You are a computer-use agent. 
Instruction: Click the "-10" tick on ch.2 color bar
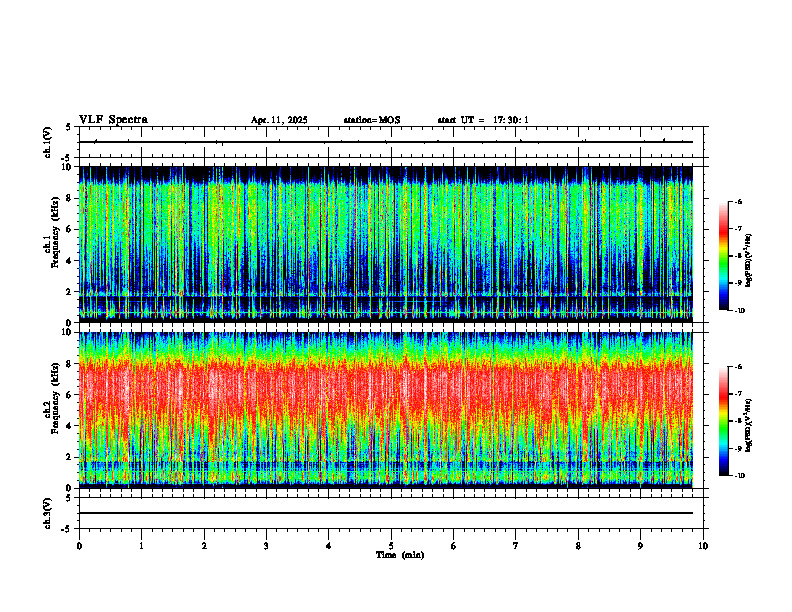[739, 476]
